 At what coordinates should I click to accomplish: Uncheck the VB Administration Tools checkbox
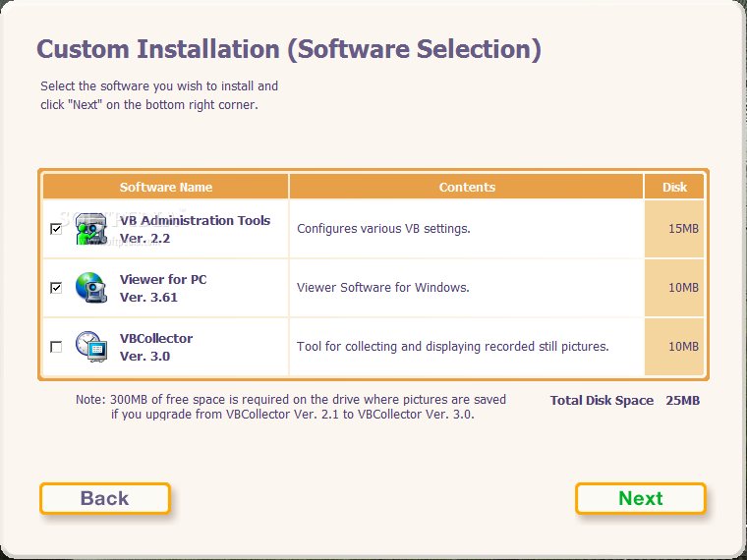pos(56,229)
